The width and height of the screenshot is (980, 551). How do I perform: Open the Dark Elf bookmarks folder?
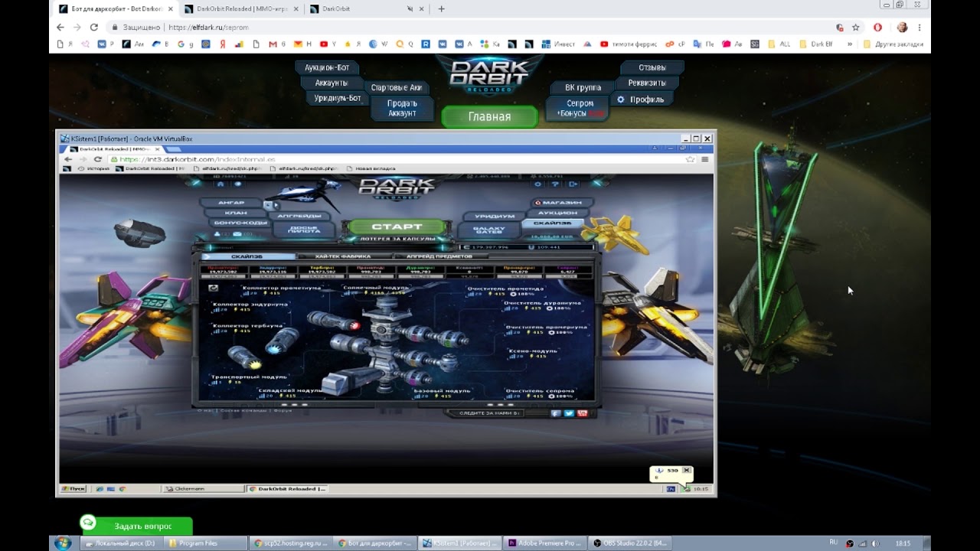816,44
